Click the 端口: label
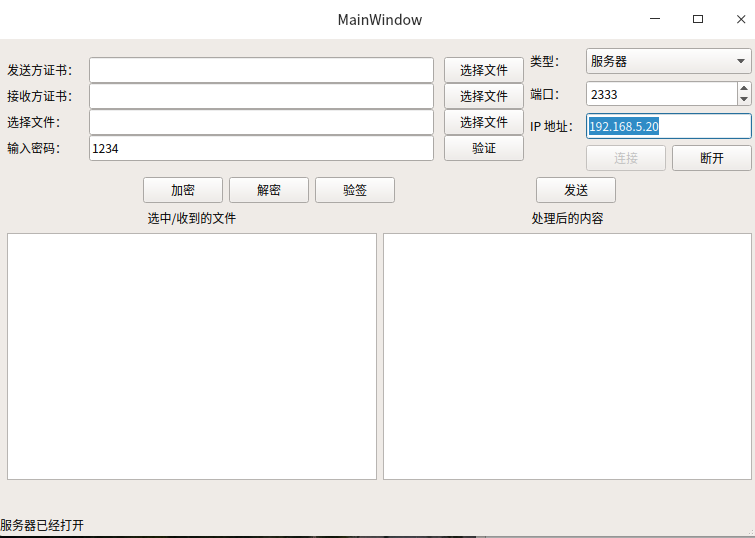Screen dimensions: 755x538 [x=545, y=94]
